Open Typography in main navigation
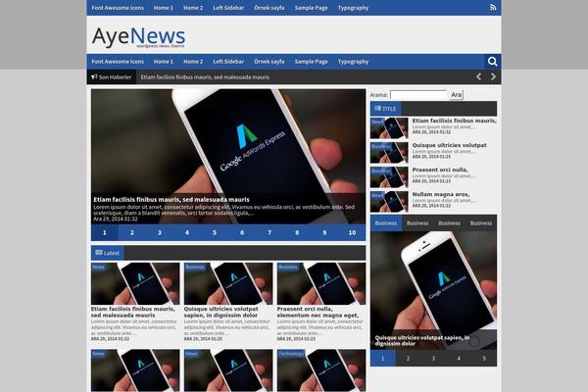Viewport: 588px width, 392px height. (x=353, y=62)
